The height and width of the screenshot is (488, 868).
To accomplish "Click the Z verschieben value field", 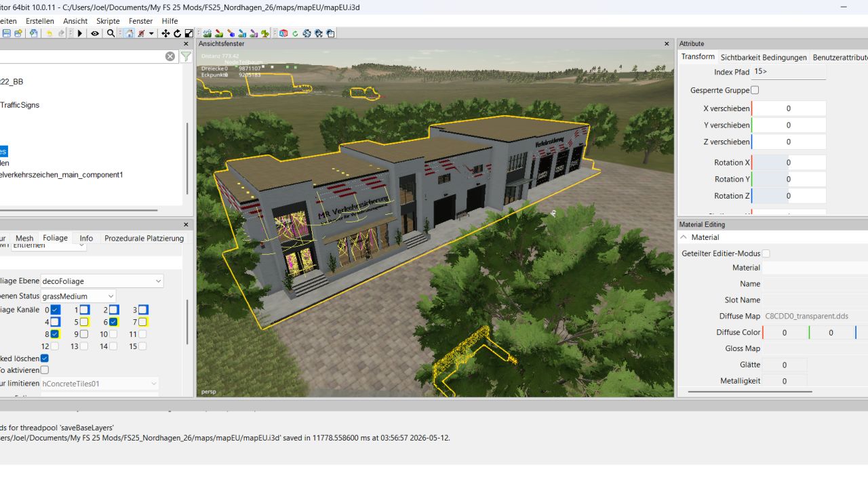I will (x=789, y=142).
